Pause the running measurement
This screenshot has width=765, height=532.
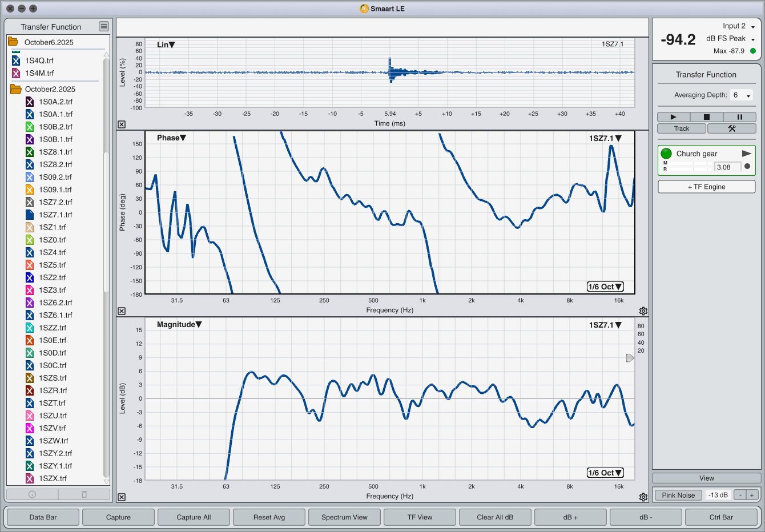click(x=739, y=117)
